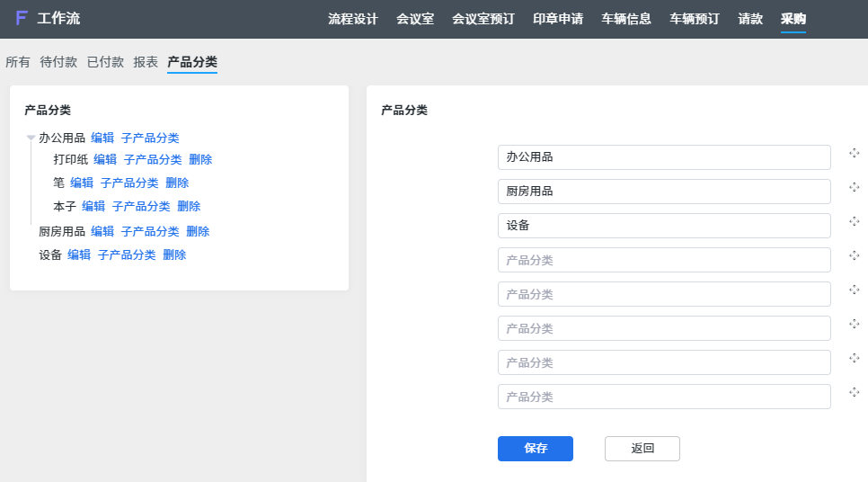The width and height of the screenshot is (868, 482).
Task: Click the purple F workflow logo
Action: point(22,18)
